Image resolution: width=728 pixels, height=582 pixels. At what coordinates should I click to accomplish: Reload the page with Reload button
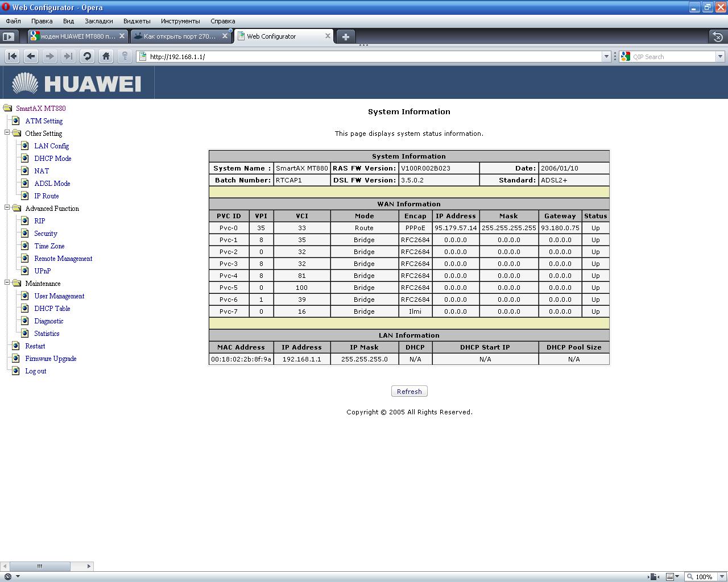click(x=87, y=56)
